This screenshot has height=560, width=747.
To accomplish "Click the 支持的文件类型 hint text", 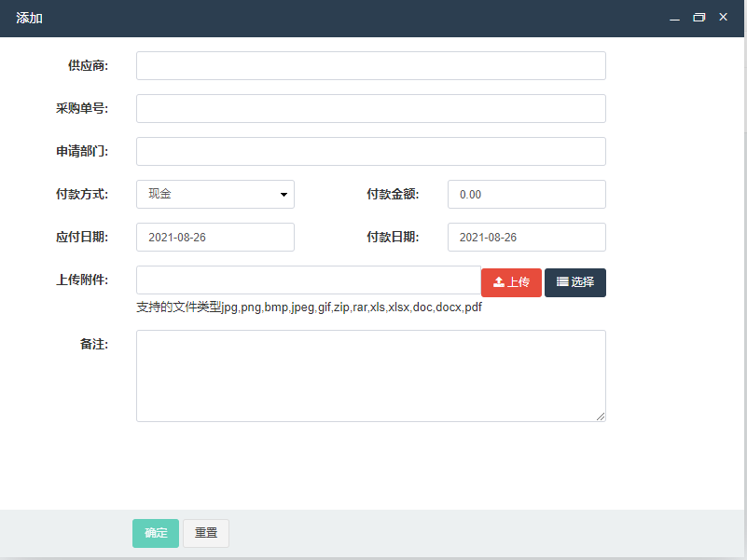I will click(x=310, y=307).
